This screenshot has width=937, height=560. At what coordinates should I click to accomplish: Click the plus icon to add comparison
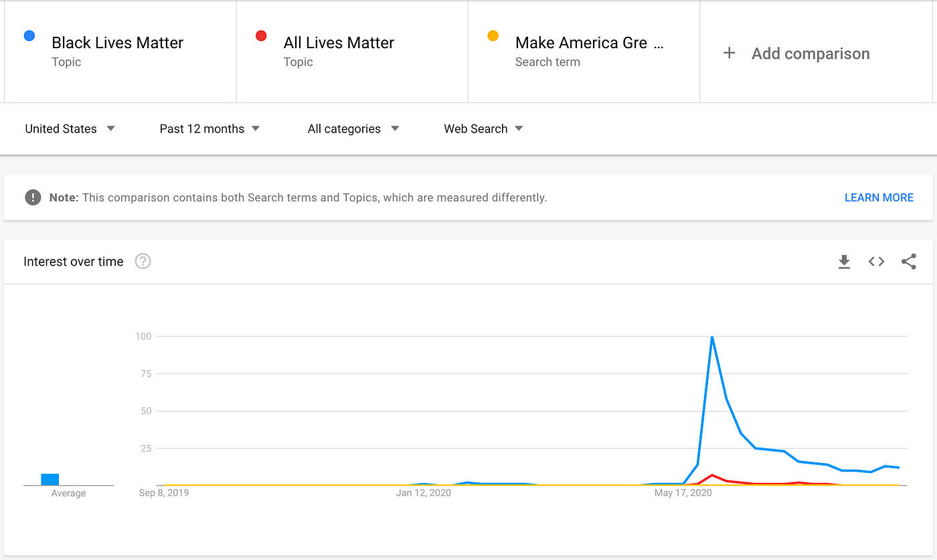730,54
